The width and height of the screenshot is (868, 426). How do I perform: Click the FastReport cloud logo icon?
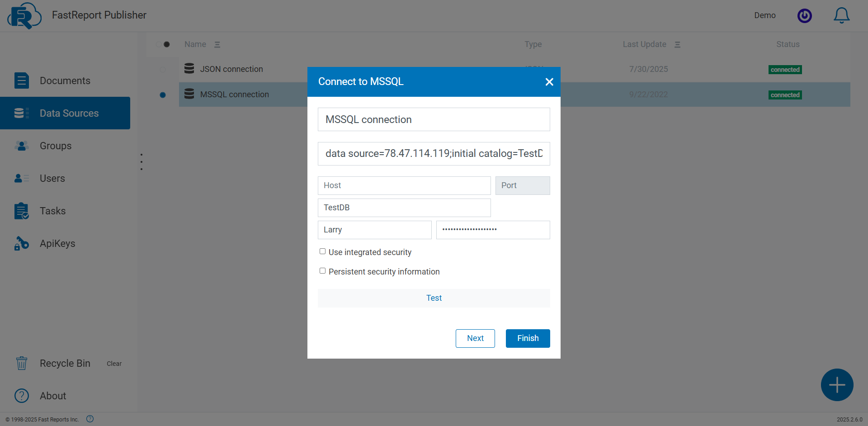pos(24,16)
